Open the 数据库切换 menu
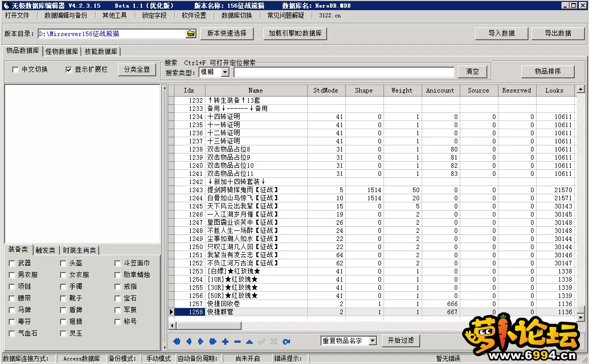The width and height of the screenshot is (589, 364). click(237, 15)
